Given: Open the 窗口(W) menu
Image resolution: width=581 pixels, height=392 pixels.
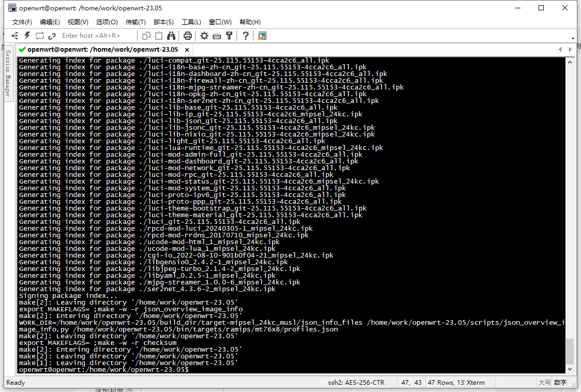Looking at the screenshot, I should (x=220, y=22).
